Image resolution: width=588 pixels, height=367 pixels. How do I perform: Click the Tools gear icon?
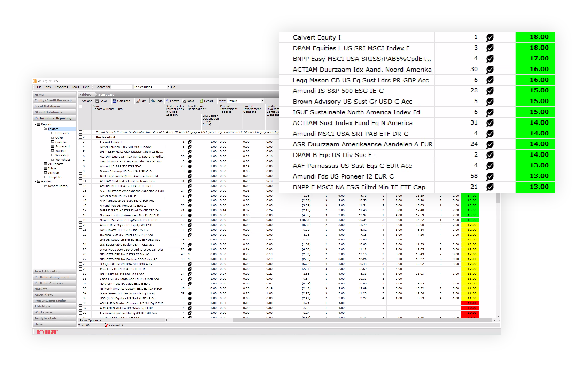184,101
